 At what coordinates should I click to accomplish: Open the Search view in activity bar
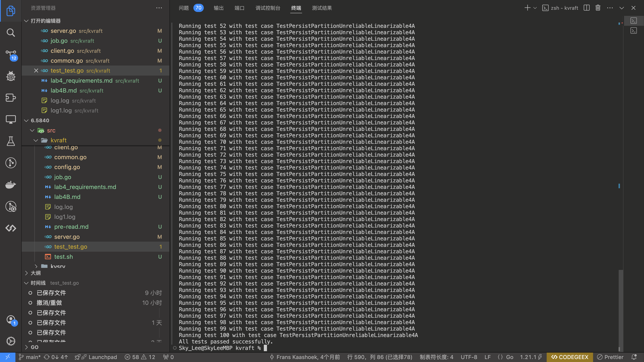coord(11,33)
